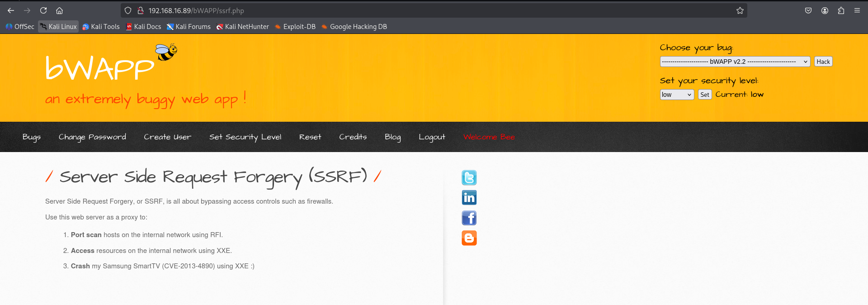Image resolution: width=868 pixels, height=305 pixels.
Task: Click the Server Side Request Forgery heading
Action: [x=213, y=177]
